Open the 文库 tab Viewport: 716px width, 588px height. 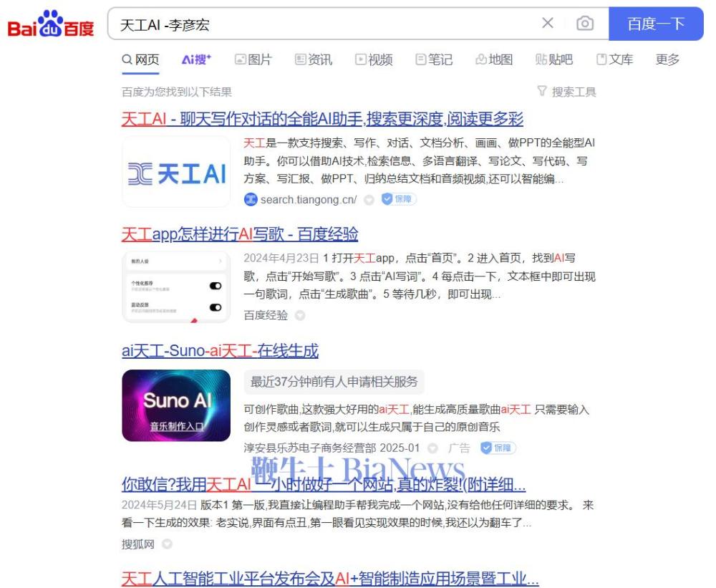[614, 59]
